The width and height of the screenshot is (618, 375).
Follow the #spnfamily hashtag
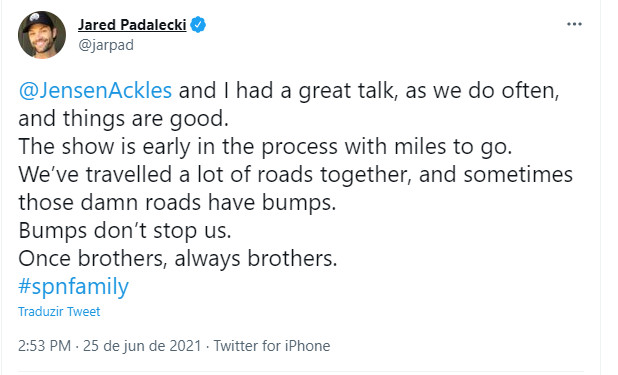click(x=74, y=286)
